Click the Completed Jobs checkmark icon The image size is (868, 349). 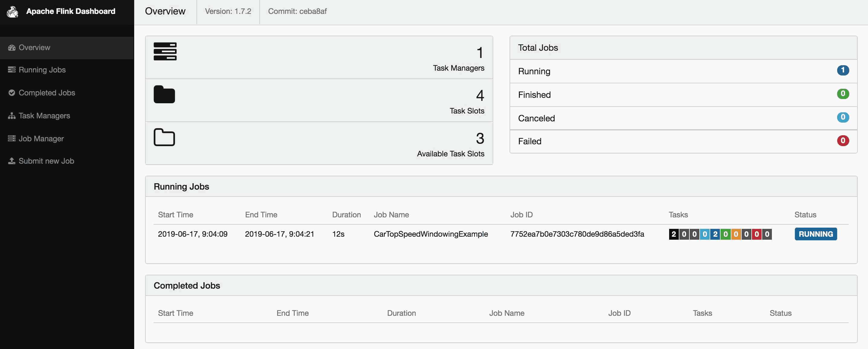[x=12, y=93]
